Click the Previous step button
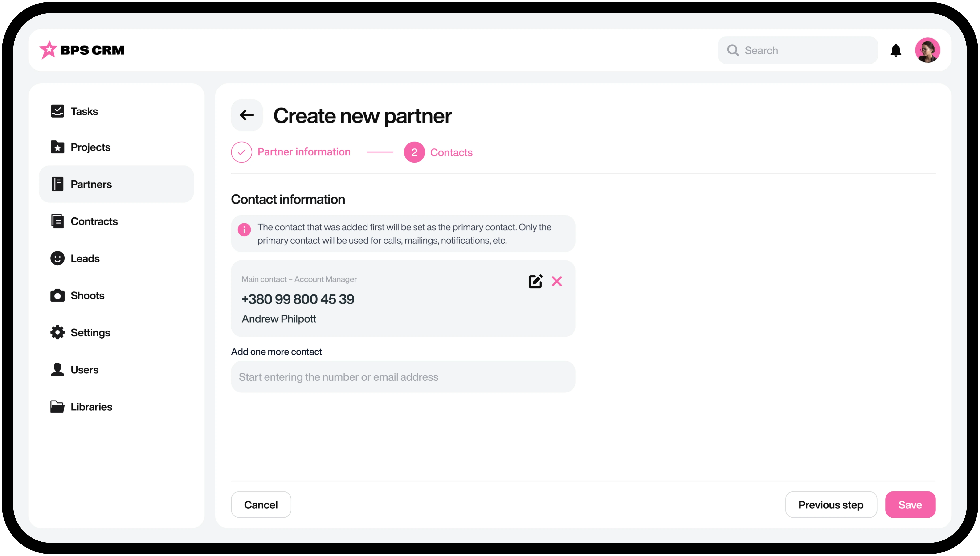The width and height of the screenshot is (980, 556). 830,504
